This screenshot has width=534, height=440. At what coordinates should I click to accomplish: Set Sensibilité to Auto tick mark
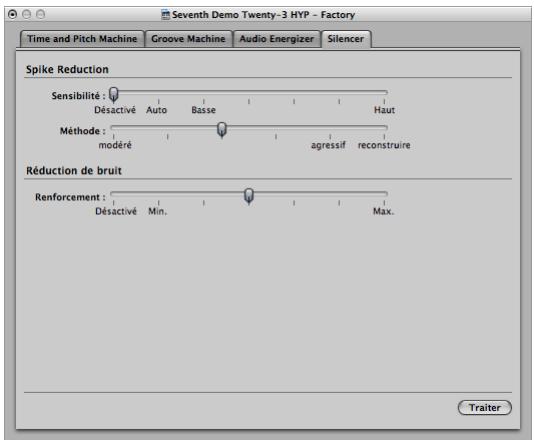[159, 101]
